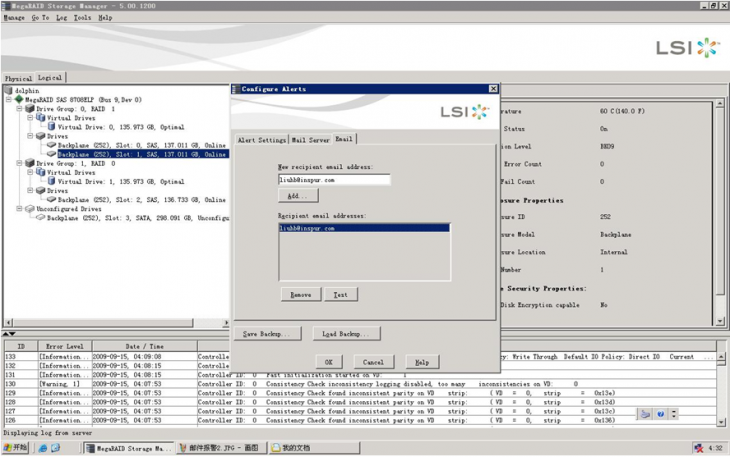
Task: Switch to the Alert Settings tab
Action: [261, 141]
